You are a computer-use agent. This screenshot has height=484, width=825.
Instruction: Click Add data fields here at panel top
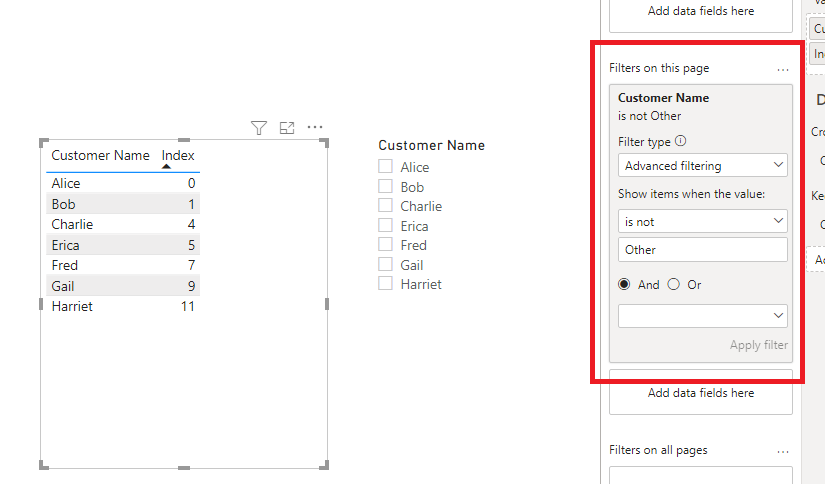click(701, 12)
